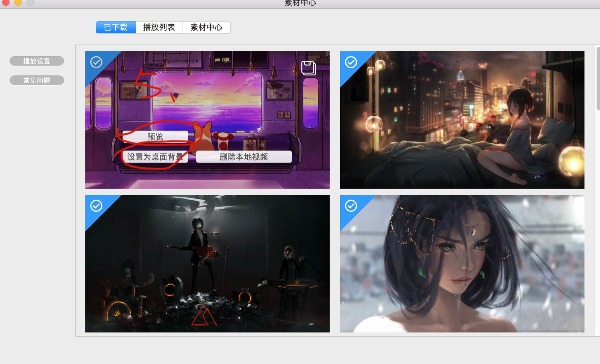Select the dark band concert wallpaper thumbnail
The image size is (600, 364).
pos(207,264)
